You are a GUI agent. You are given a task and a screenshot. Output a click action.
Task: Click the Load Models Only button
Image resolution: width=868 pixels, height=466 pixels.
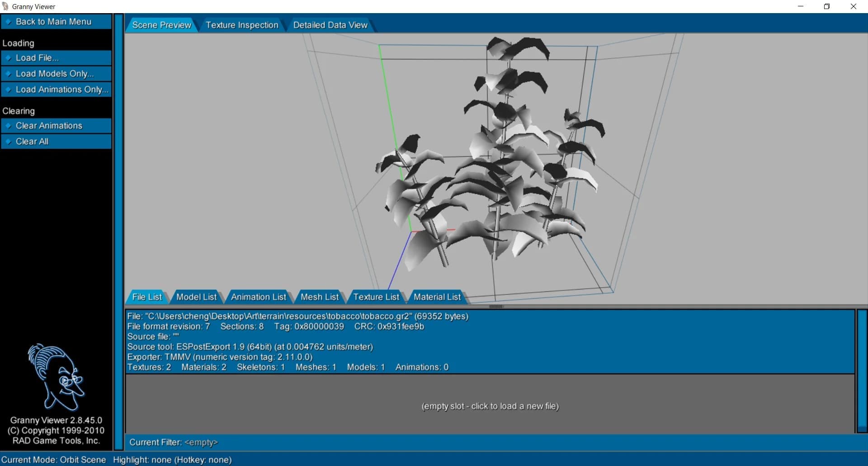click(x=57, y=74)
